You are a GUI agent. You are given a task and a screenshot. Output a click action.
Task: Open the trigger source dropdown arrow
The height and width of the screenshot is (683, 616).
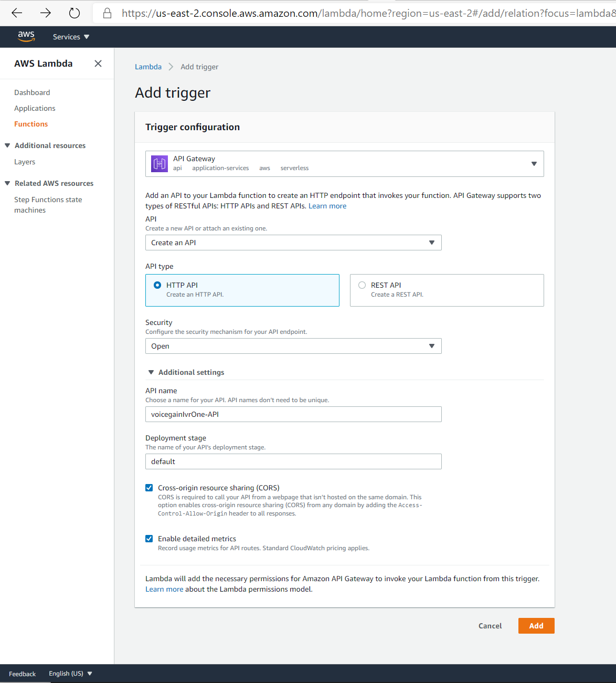534,164
